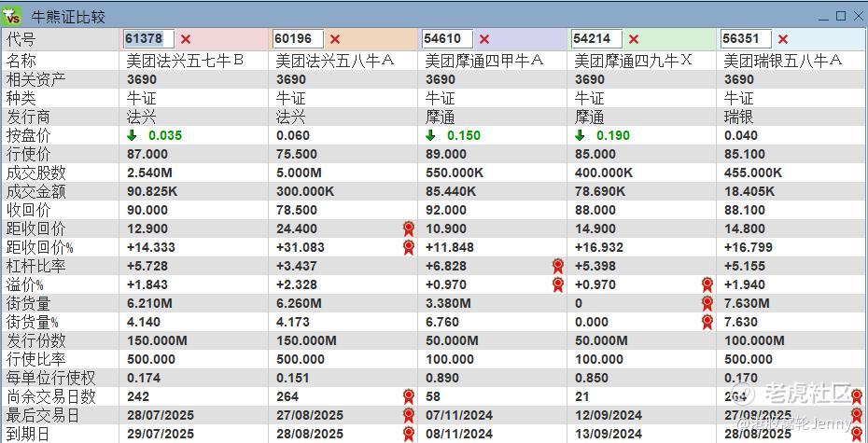Screen dimensions: 868x443
Task: Click the remaining days value 242
Action: pyautogui.click(x=138, y=396)
